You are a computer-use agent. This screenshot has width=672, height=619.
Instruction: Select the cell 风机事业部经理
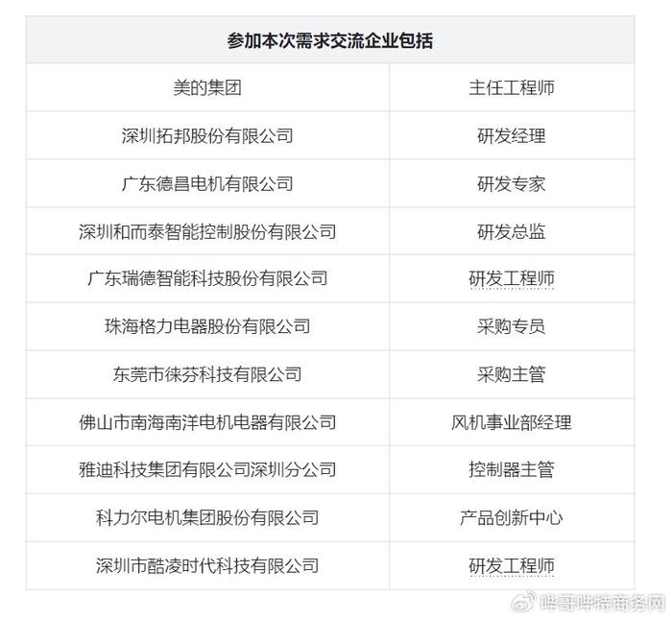(512, 422)
